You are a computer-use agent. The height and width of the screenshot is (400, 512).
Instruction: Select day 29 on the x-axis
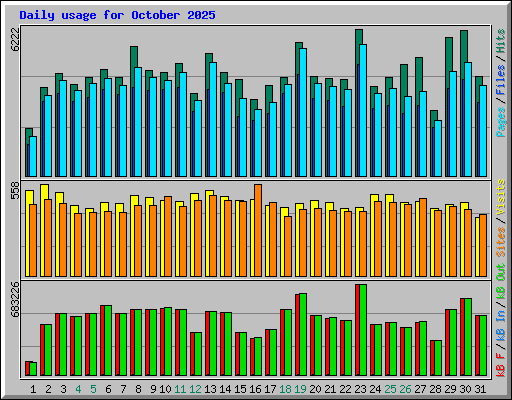(450, 389)
